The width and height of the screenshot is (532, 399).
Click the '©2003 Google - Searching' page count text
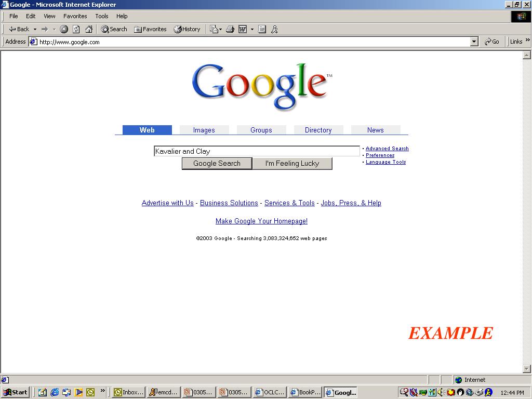click(x=262, y=238)
